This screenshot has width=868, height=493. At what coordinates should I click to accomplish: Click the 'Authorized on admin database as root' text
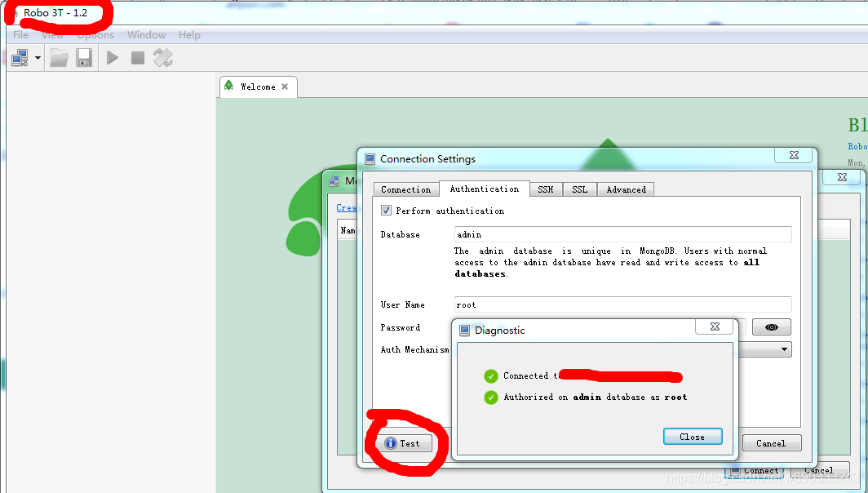595,398
